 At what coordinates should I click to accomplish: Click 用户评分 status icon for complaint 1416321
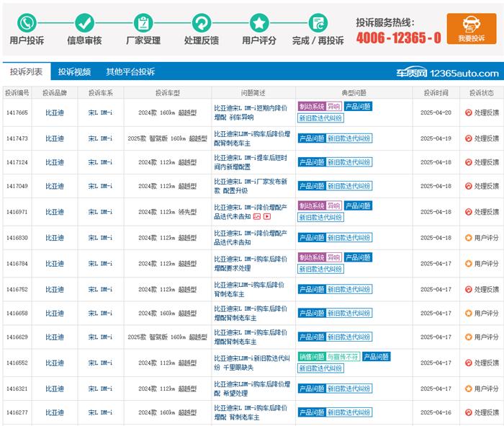468,389
